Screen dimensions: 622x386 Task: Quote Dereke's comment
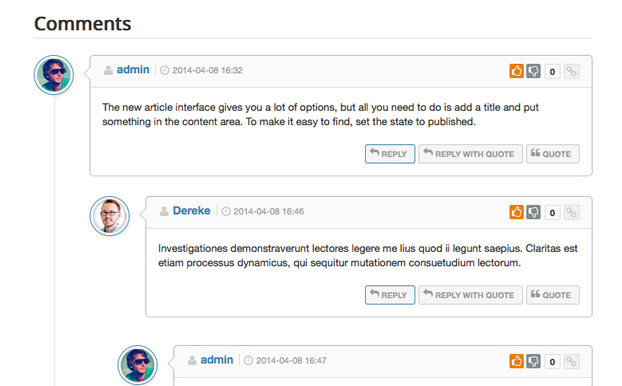pyautogui.click(x=553, y=295)
